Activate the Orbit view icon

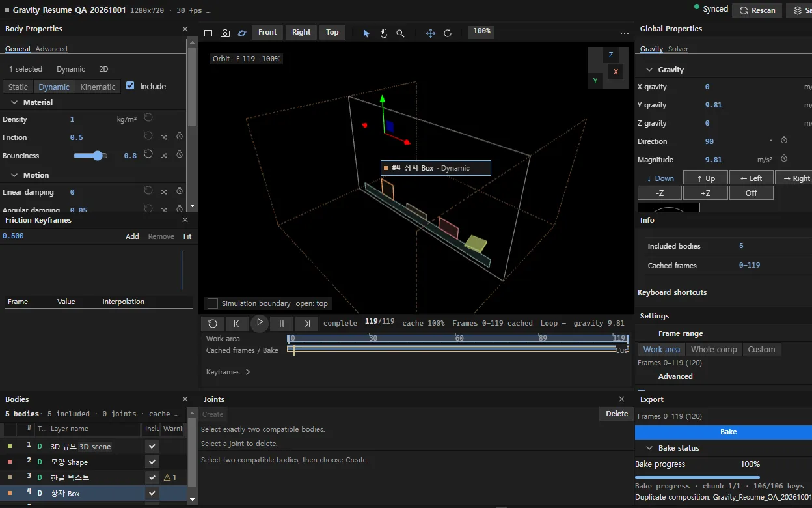[242, 33]
